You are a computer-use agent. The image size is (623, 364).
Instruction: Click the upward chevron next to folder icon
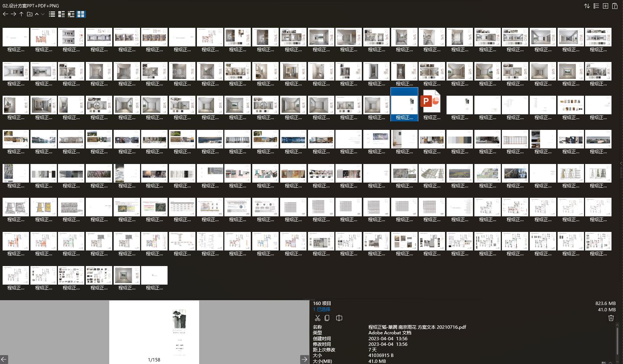pyautogui.click(x=37, y=14)
